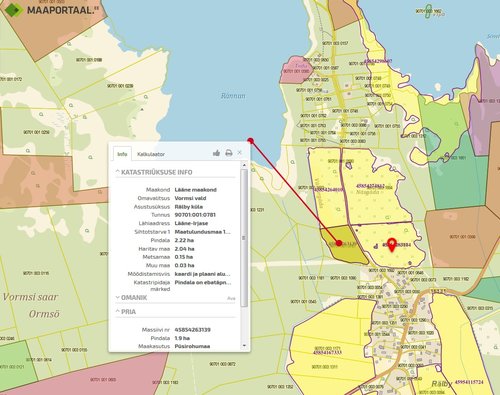Click the red connector dot near popup
Viewport: 500px width, 395px height.
(251, 141)
